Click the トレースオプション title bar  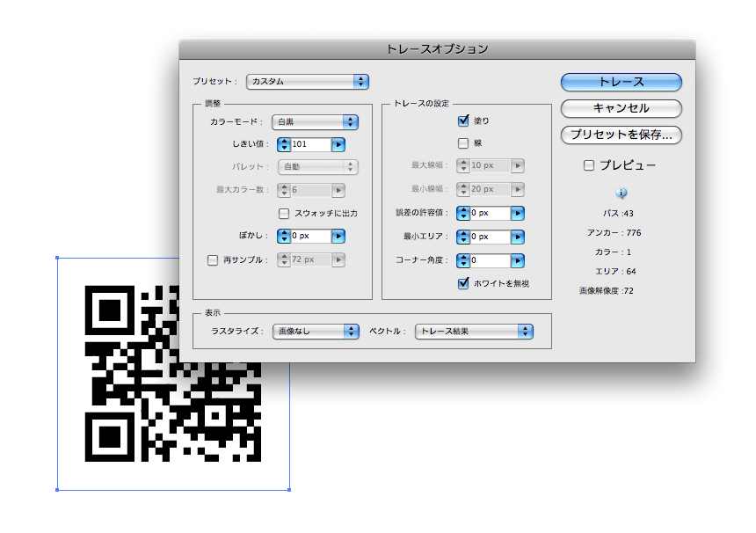pyautogui.click(x=437, y=49)
